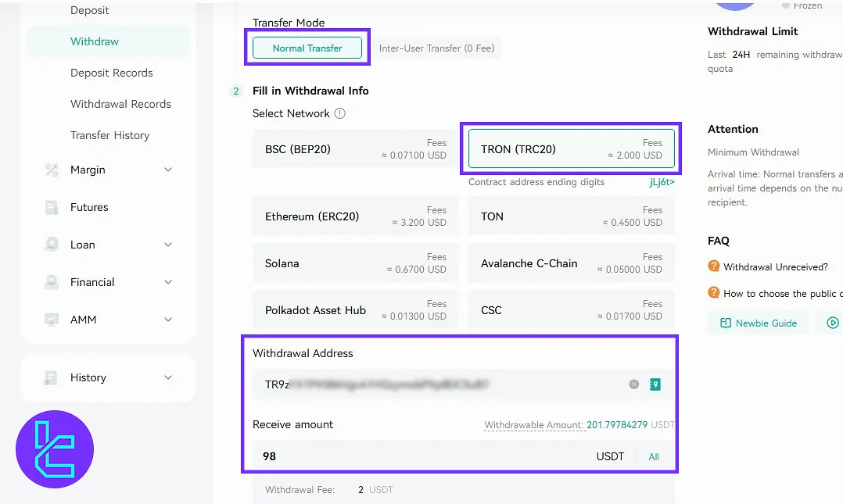This screenshot has height=504, width=843.
Task: Click the withdrawable amount 201.79784279
Action: coord(617,424)
